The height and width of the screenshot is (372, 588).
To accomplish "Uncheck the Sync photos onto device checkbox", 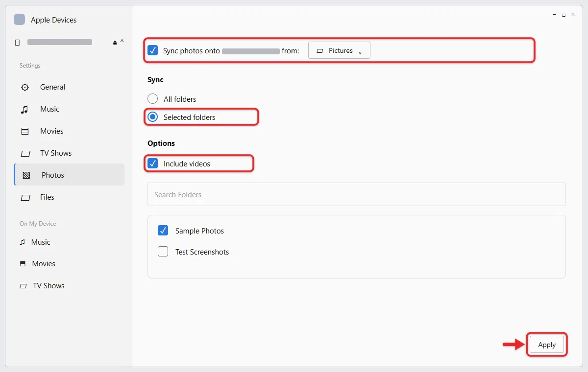I will click(x=153, y=50).
